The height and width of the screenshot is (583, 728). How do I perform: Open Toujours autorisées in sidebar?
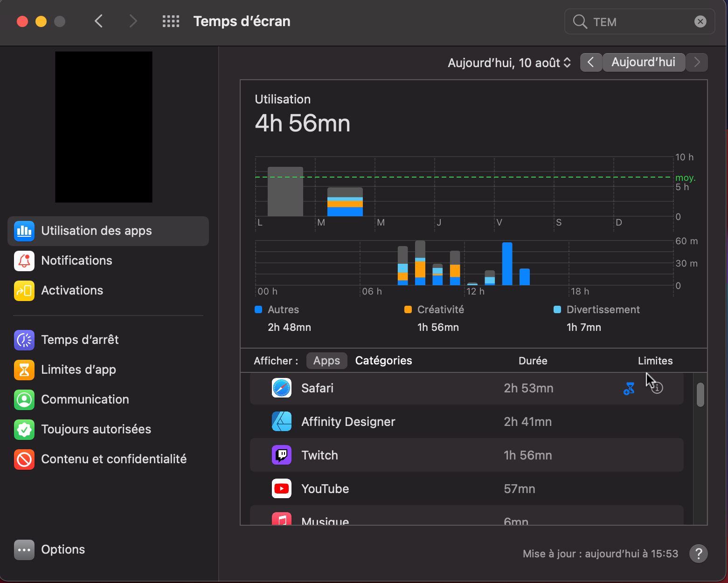pos(108,430)
